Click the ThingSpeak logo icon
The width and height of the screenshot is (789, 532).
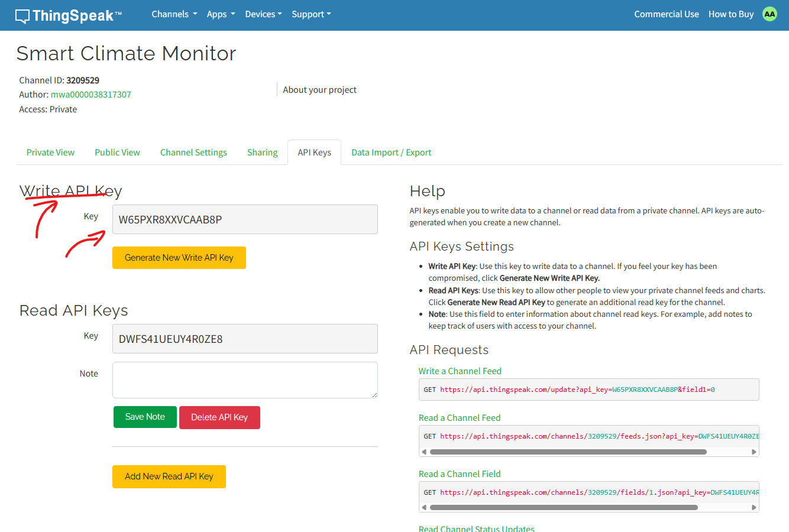click(x=22, y=16)
